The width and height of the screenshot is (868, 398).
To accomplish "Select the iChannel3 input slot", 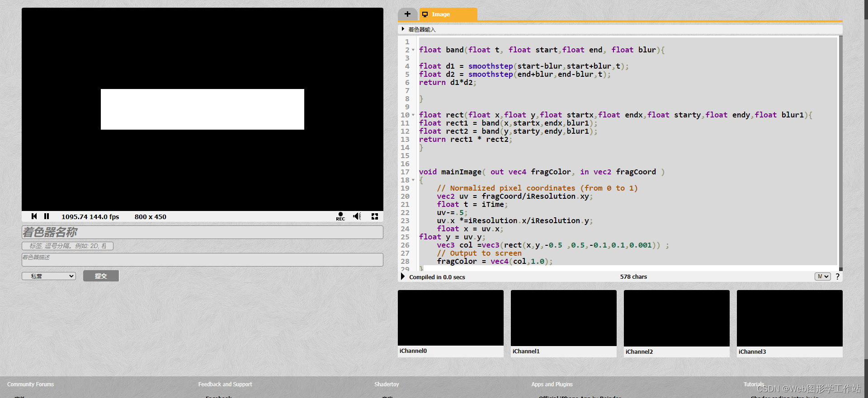I will pyautogui.click(x=790, y=318).
